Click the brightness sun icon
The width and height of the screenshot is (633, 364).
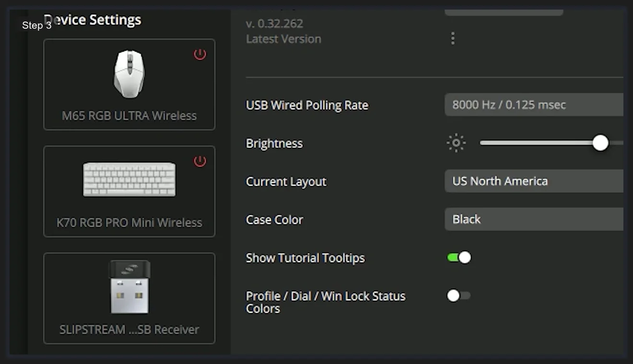[455, 143]
